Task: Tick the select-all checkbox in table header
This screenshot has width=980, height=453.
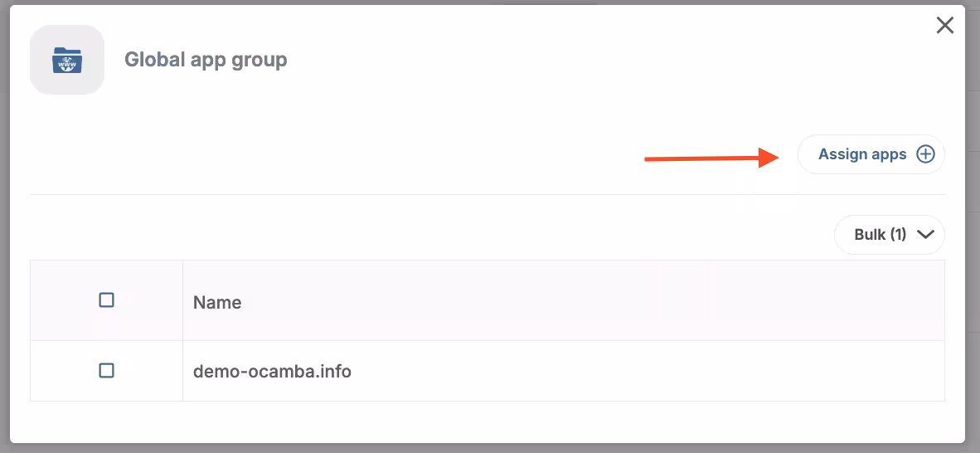Action: tap(106, 300)
